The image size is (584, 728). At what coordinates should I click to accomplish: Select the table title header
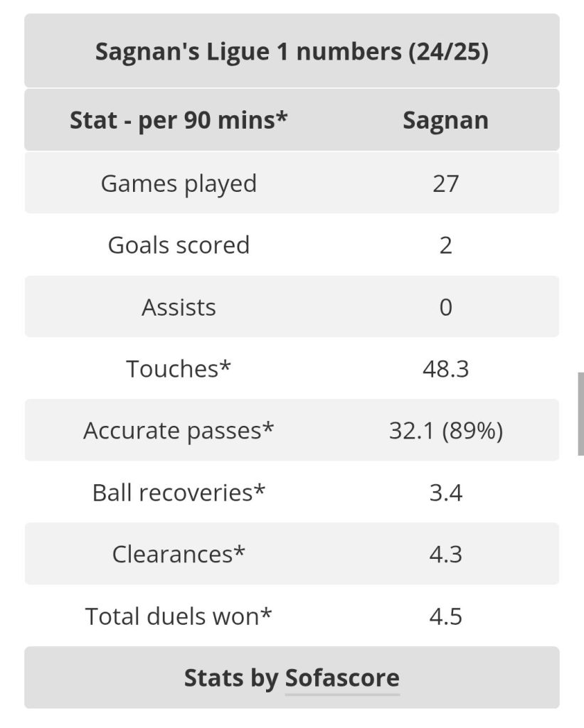(x=292, y=51)
